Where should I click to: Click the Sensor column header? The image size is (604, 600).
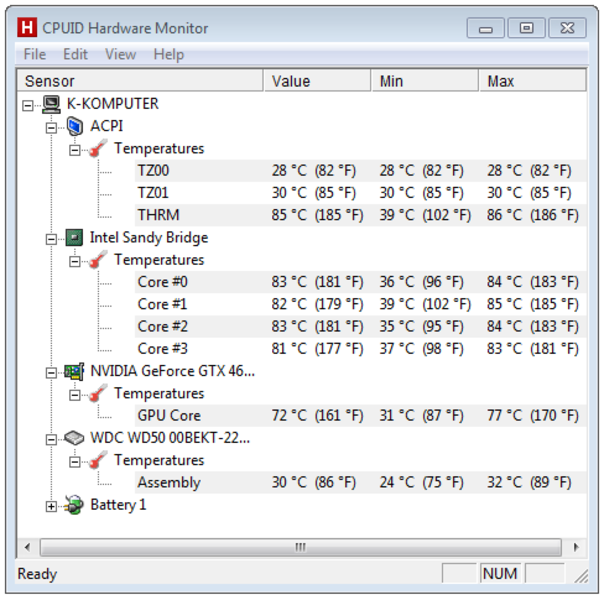point(140,81)
